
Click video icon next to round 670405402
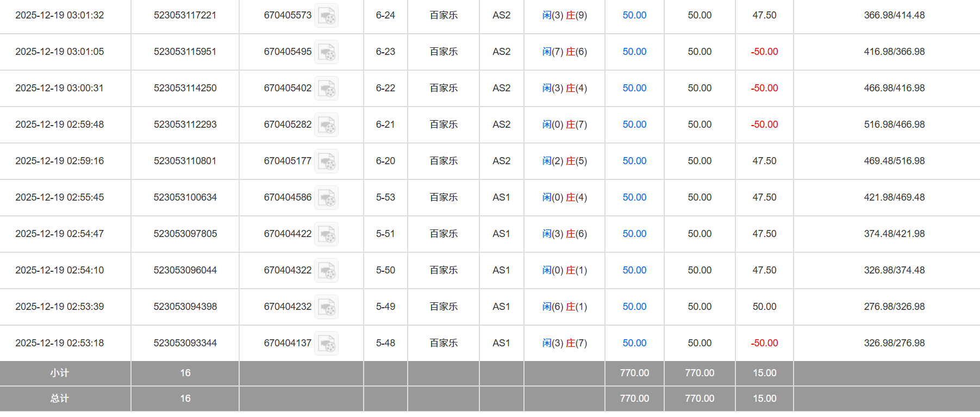(x=327, y=89)
